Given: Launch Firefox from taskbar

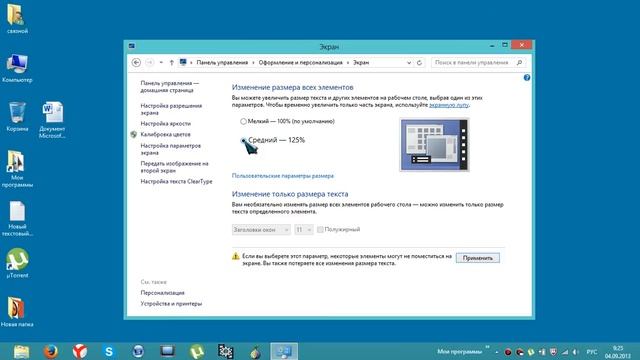Looking at the screenshot, I should click(51, 351).
